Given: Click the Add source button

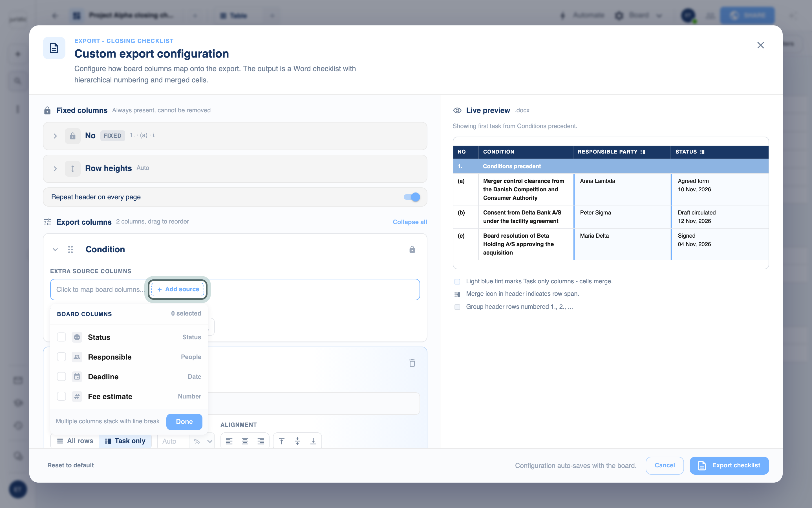Looking at the screenshot, I should click(178, 289).
